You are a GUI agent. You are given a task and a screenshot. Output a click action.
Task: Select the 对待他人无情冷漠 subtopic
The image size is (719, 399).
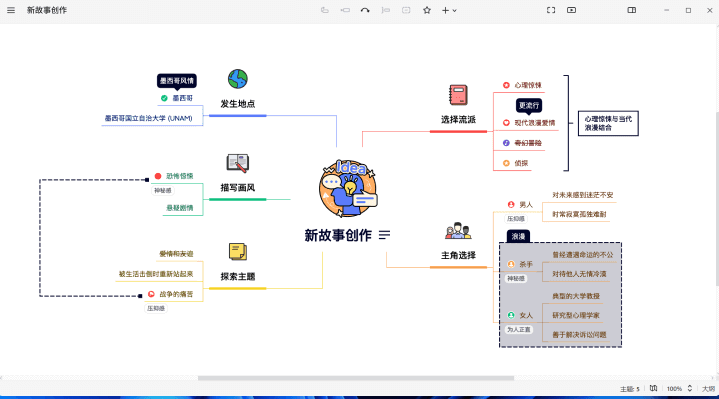579,274
